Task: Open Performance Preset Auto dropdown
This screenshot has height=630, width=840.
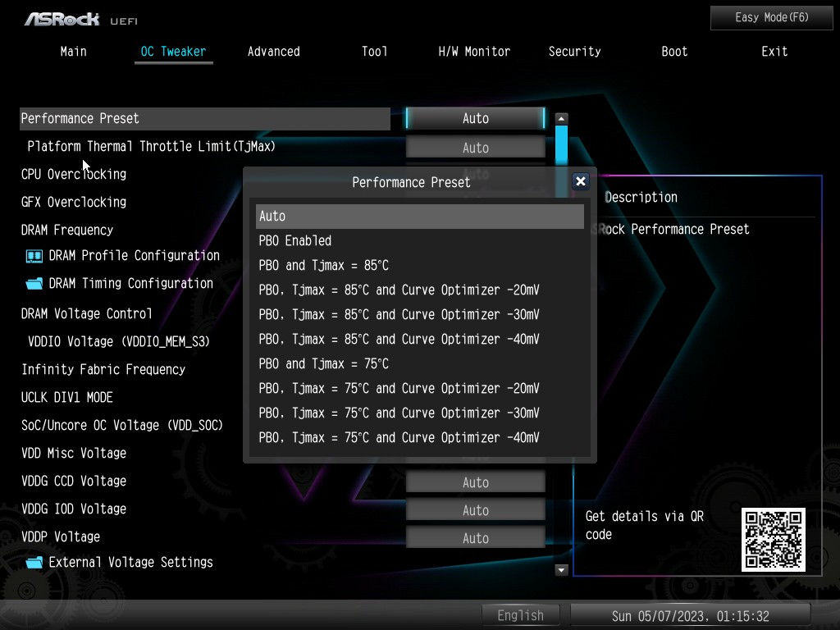Action: click(x=475, y=119)
